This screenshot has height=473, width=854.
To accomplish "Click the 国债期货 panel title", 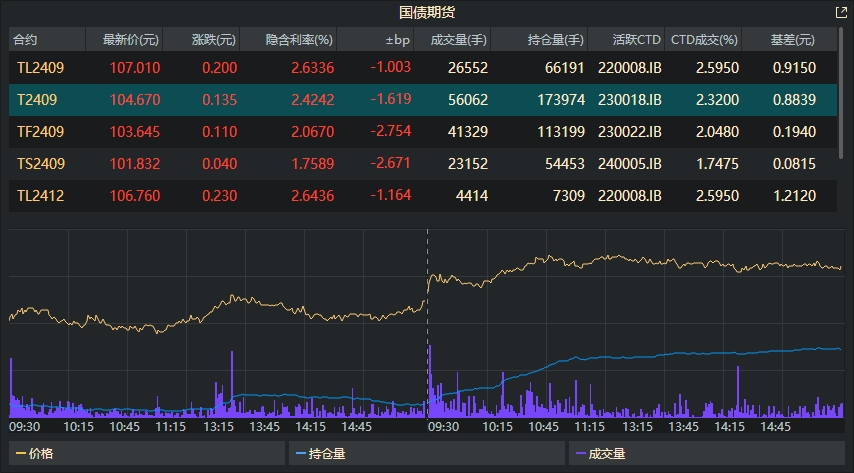I will coord(427,13).
